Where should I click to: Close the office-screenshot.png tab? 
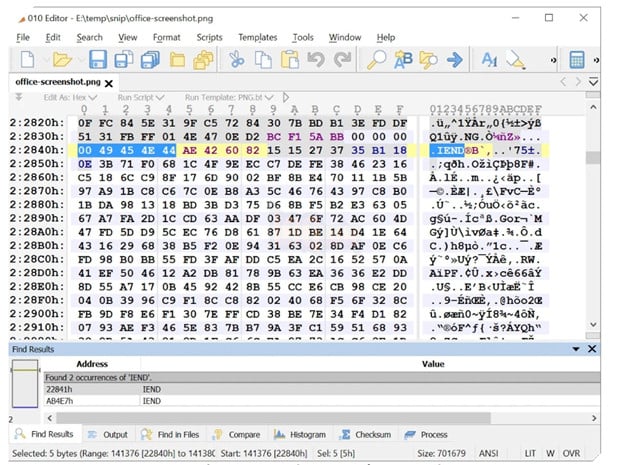click(x=108, y=83)
